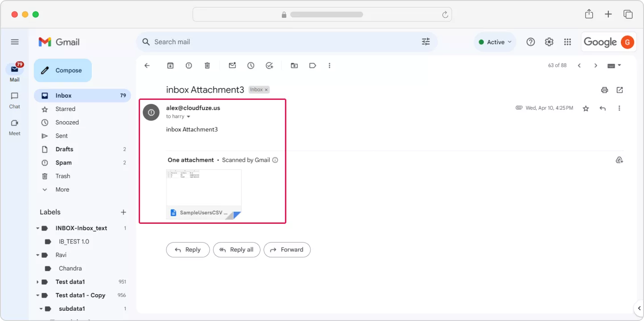Viewport: 644px width, 321px height.
Task: Star the message from alex@cloudfuze.us
Action: click(586, 108)
